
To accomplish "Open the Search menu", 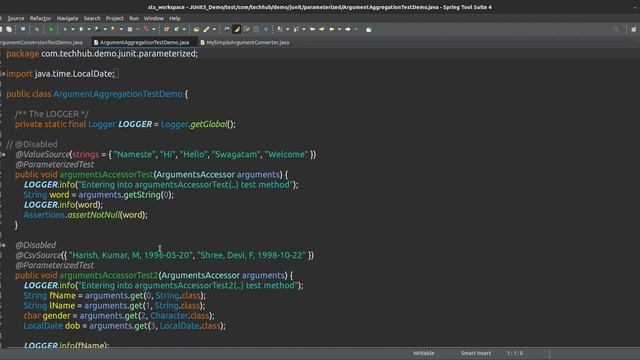I will pyautogui.click(x=92, y=18).
